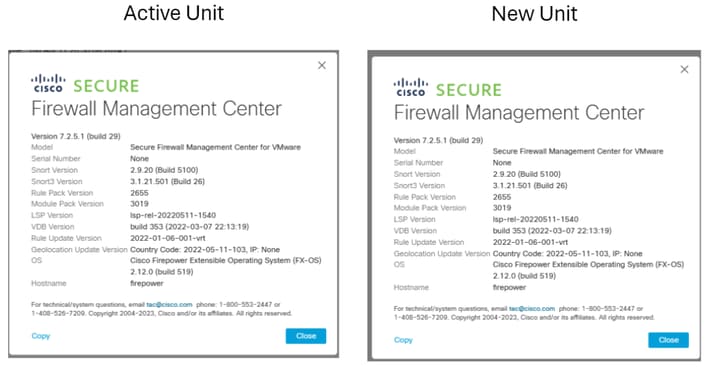Click the Cisco logo in the Active Unit dialog
The width and height of the screenshot is (709, 367).
point(48,84)
